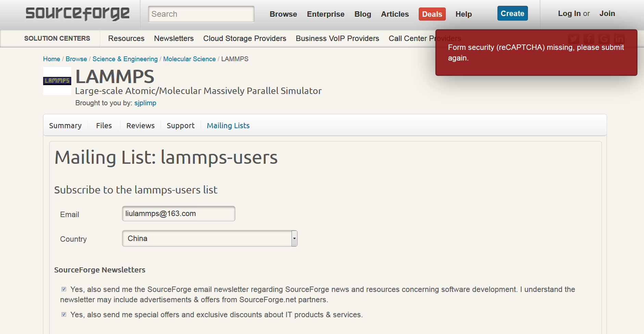This screenshot has height=334, width=644.
Task: Open Molecular Science breadcrumb
Action: pyautogui.click(x=189, y=59)
